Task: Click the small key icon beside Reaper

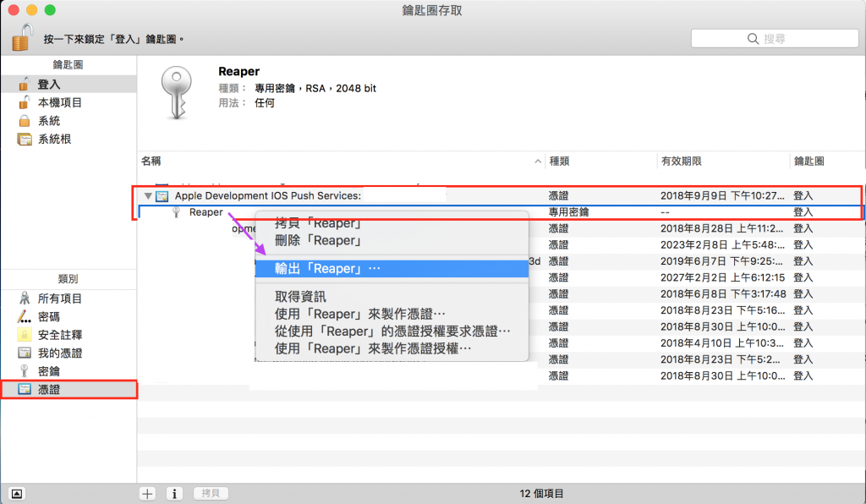Action: [x=176, y=212]
